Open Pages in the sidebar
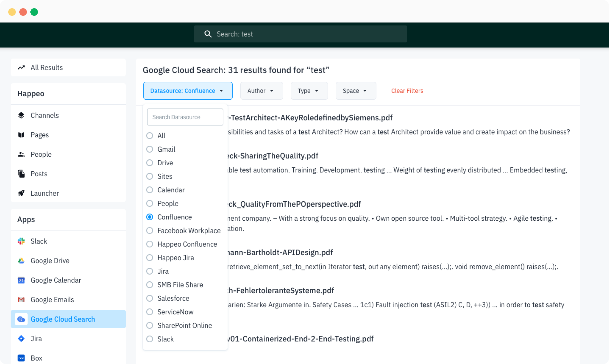609x364 pixels. (x=68, y=135)
